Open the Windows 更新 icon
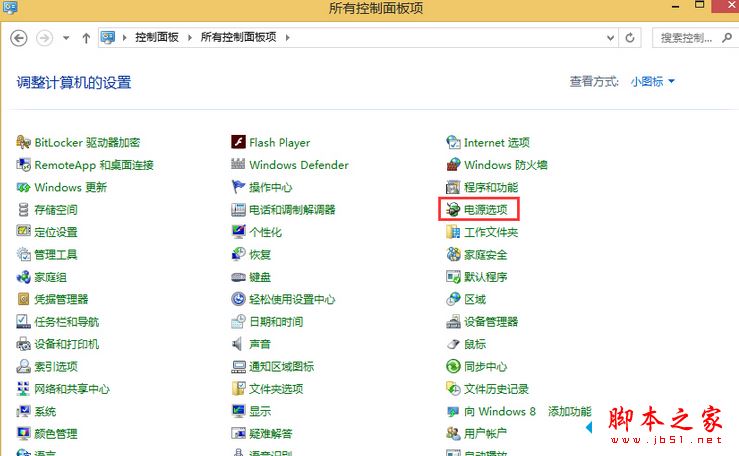Image resolution: width=739 pixels, height=456 pixels. (23, 187)
